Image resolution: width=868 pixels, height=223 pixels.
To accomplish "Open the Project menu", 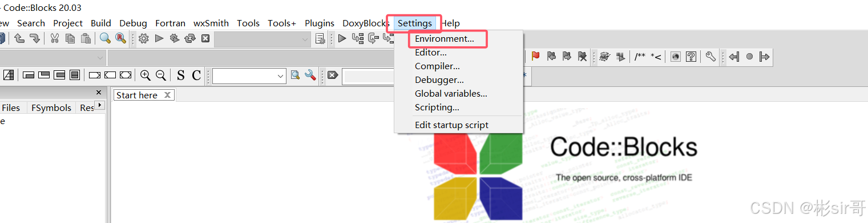I will coord(68,23).
